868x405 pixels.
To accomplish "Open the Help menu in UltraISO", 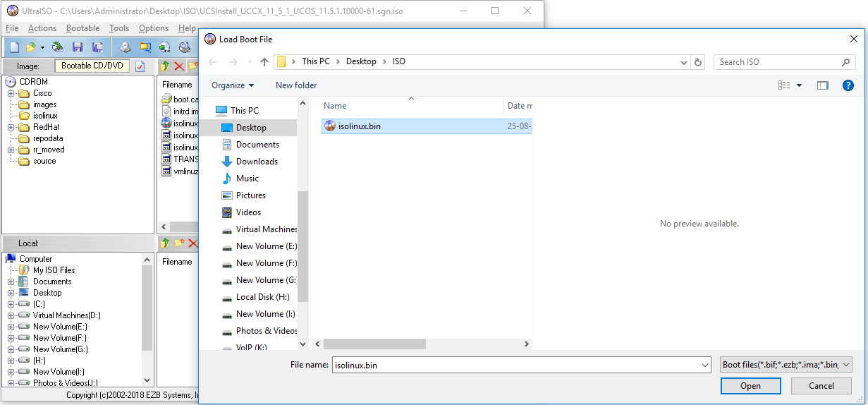I will click(187, 28).
